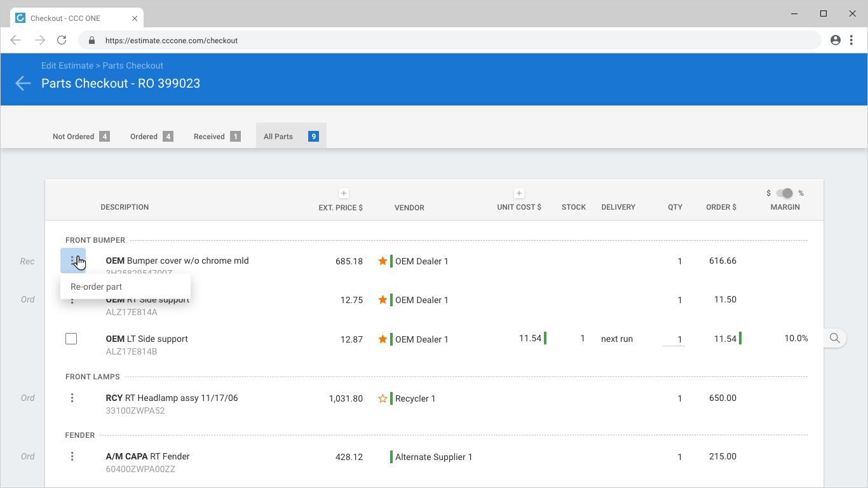Click the plus icon above UNIT COST $ column
The width and height of the screenshot is (868, 488).
(519, 193)
